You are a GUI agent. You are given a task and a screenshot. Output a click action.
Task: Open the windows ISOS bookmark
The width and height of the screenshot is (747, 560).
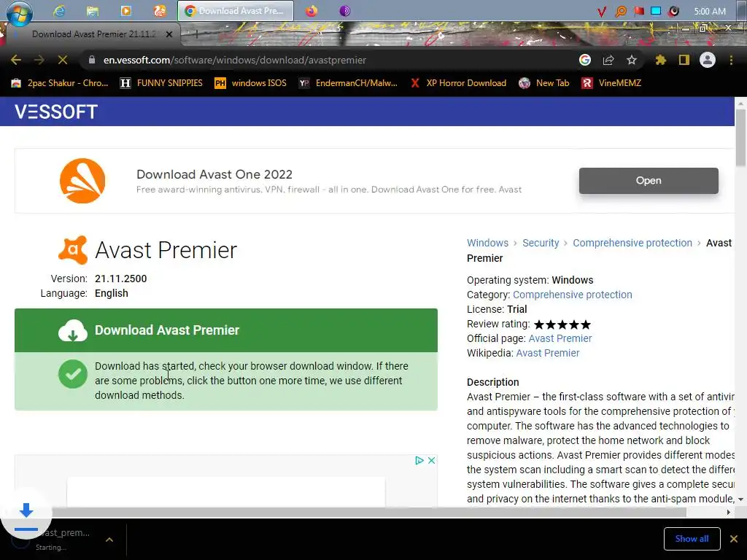point(251,83)
